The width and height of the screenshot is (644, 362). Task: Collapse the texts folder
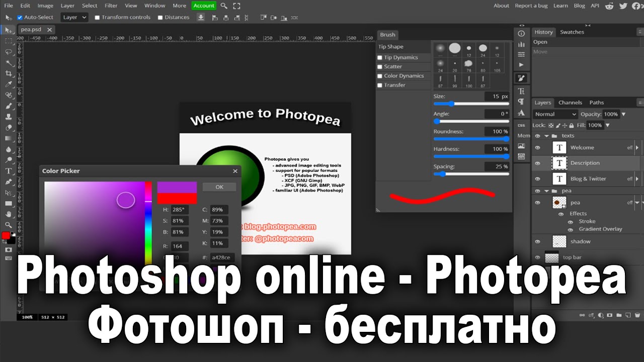point(546,136)
